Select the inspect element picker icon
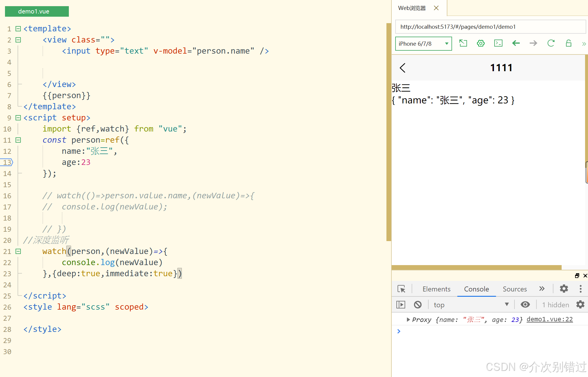The image size is (588, 377). point(401,289)
